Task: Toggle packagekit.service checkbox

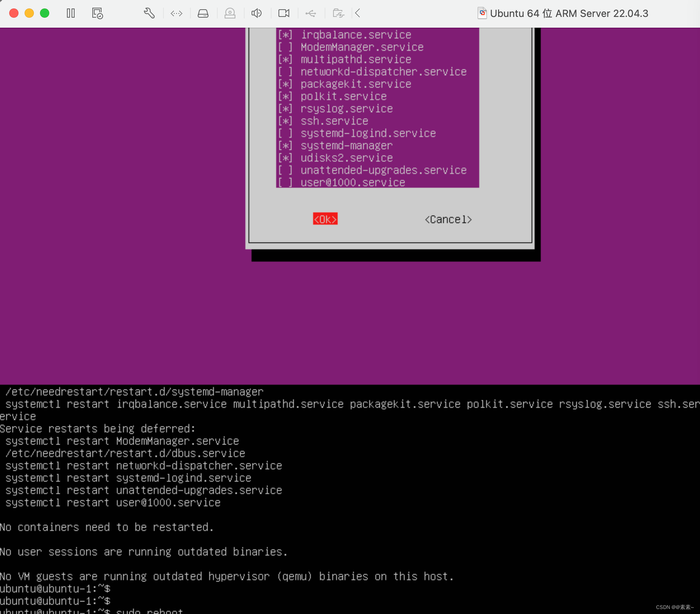Action: coord(285,84)
